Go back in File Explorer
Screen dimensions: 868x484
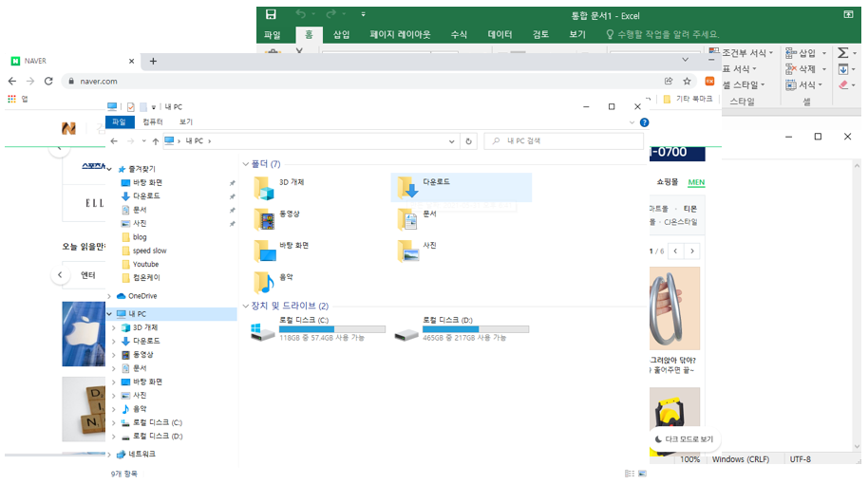coord(114,141)
